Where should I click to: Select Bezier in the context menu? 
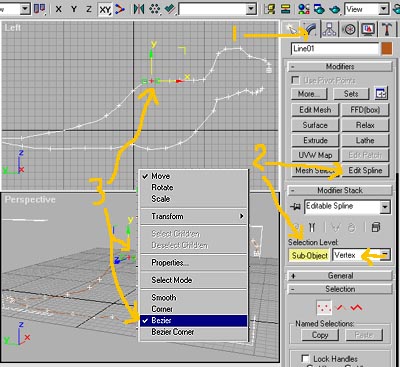click(193, 320)
